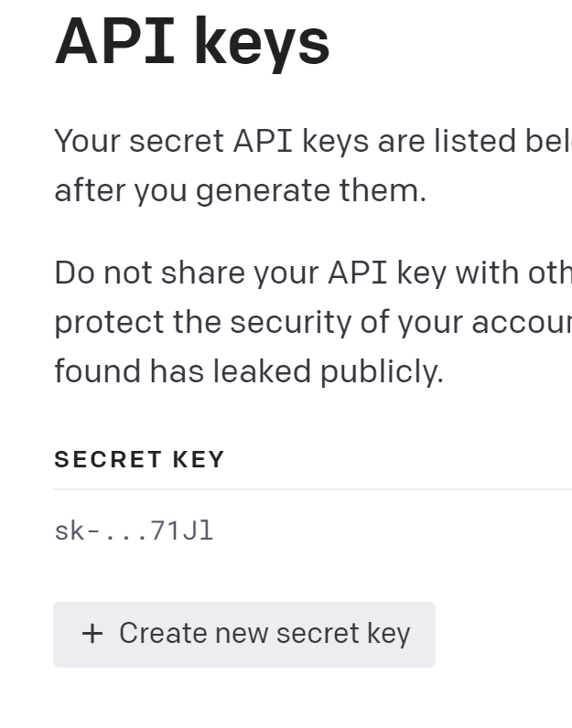572x728 pixels.
Task: Click the divider line under SECRET KEY
Action: pyautogui.click(x=311, y=489)
